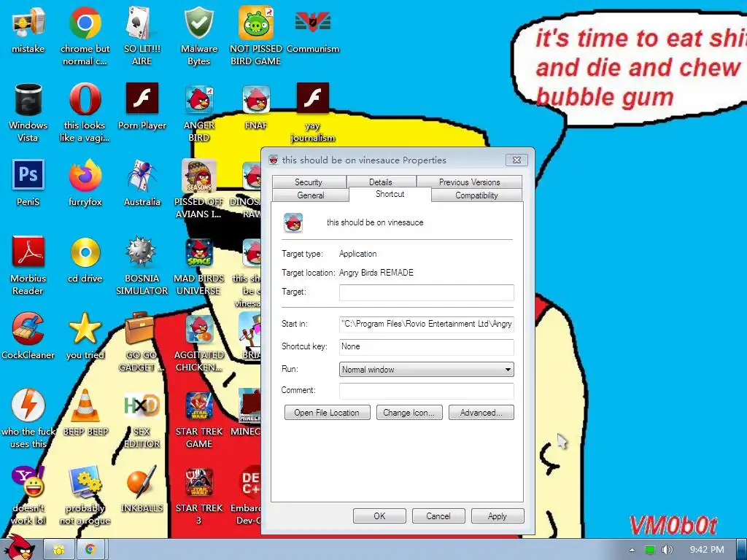Select the Flash icon labeled Porn Player
The image size is (747, 560).
pyautogui.click(x=142, y=106)
